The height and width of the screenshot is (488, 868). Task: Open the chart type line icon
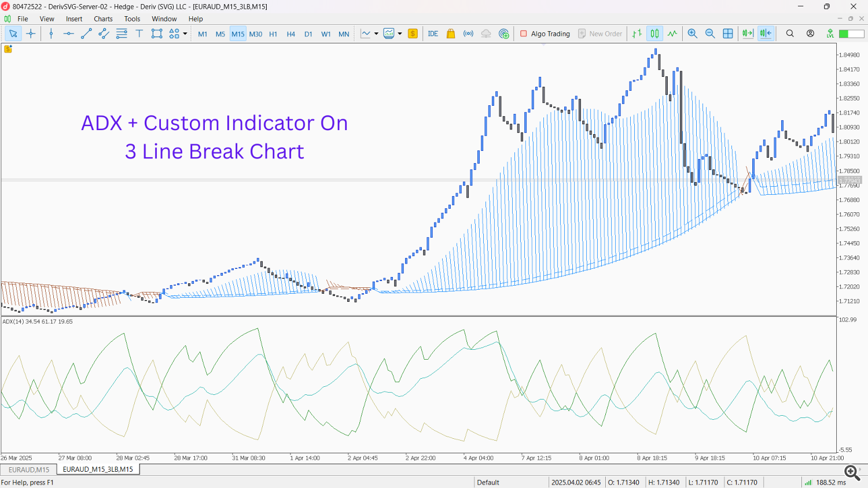click(366, 34)
